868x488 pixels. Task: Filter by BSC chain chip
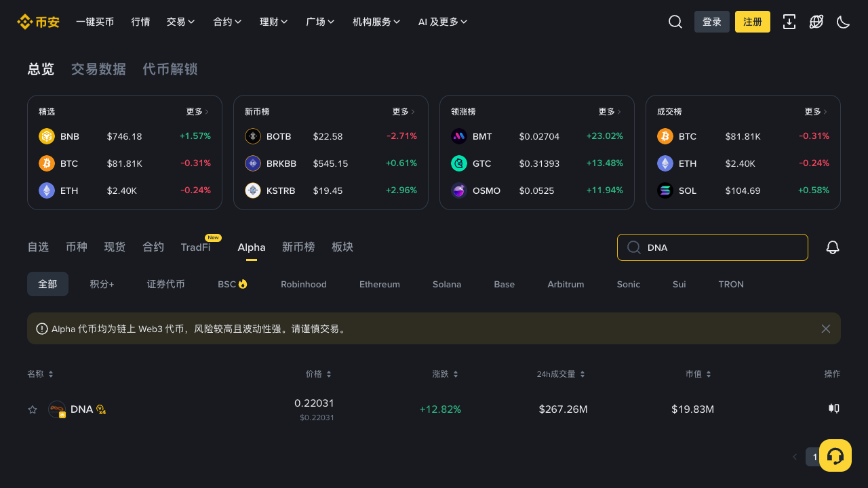point(233,284)
